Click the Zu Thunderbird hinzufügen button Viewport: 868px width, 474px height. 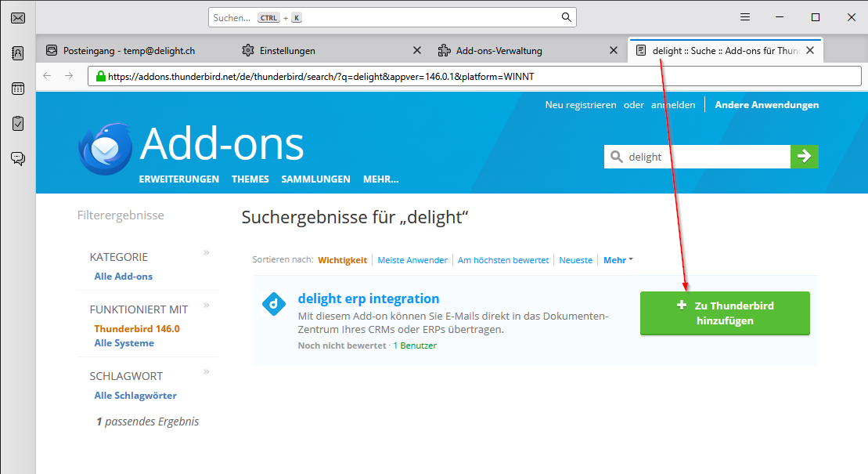[724, 313]
